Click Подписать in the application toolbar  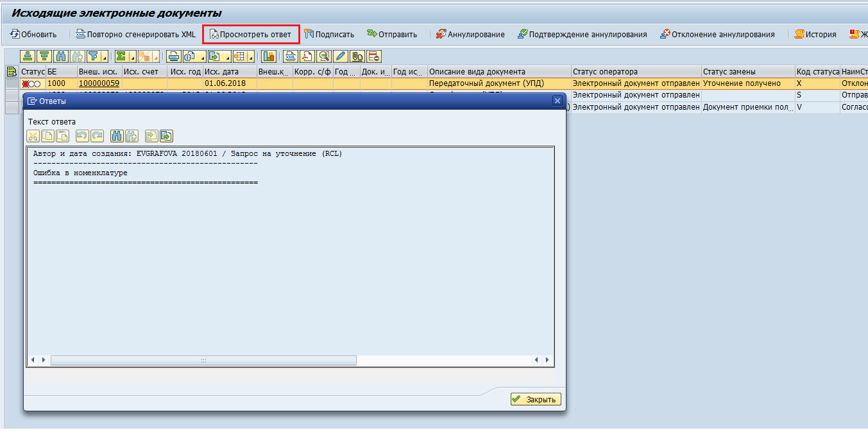pyautogui.click(x=329, y=34)
